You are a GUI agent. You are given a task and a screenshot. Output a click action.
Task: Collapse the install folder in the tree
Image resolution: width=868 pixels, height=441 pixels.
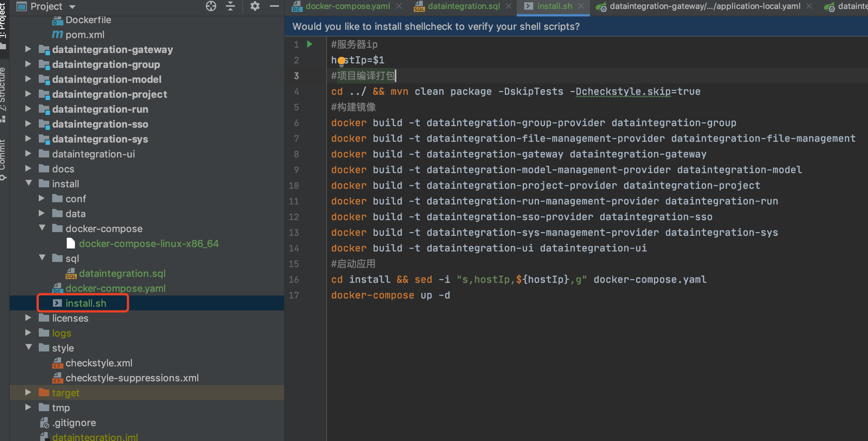point(28,183)
